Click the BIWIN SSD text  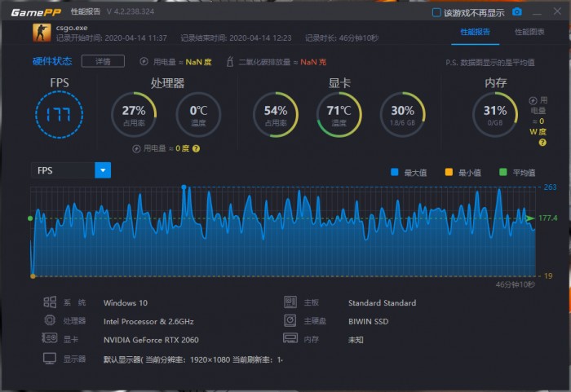[368, 321]
